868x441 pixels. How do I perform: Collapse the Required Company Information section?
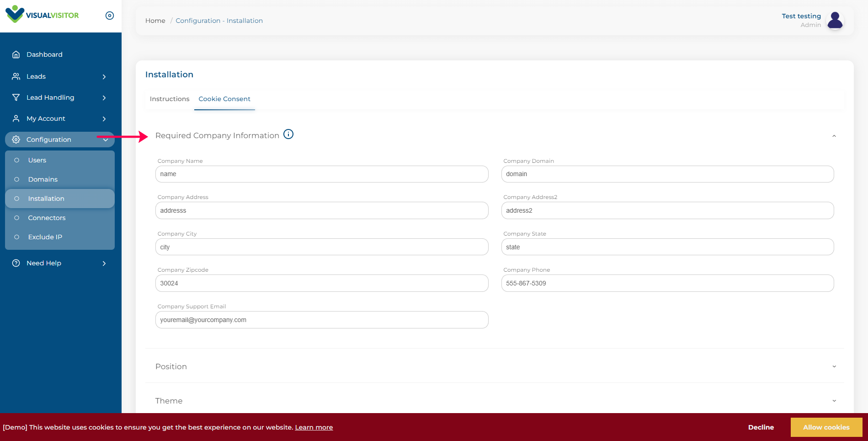tap(834, 136)
